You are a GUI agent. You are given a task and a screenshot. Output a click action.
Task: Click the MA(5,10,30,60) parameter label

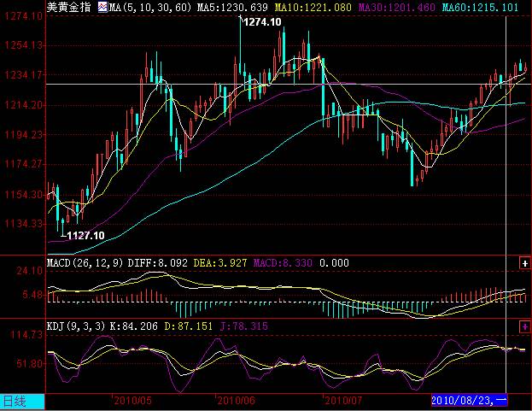tap(150, 7)
